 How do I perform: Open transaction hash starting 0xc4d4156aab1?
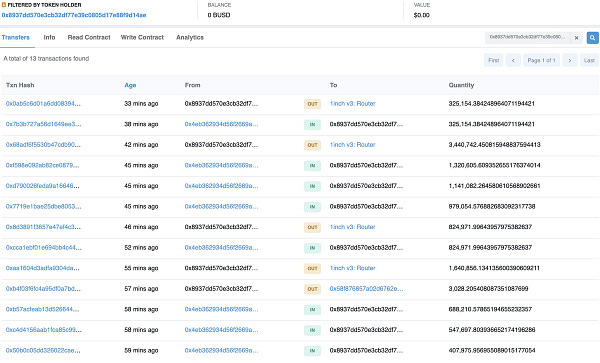[x=44, y=330]
